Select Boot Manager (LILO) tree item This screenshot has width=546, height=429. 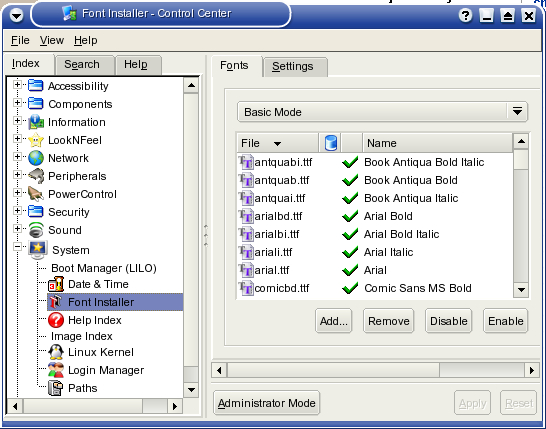(x=104, y=268)
